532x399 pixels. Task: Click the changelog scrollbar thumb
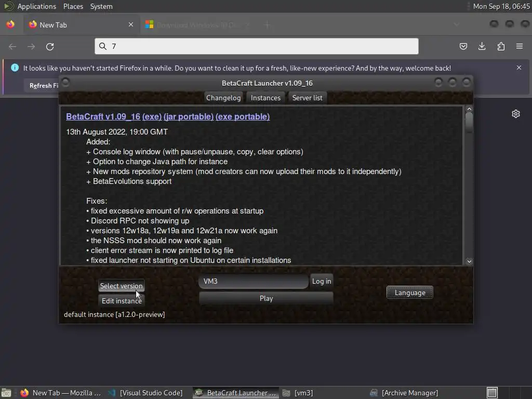(469, 123)
